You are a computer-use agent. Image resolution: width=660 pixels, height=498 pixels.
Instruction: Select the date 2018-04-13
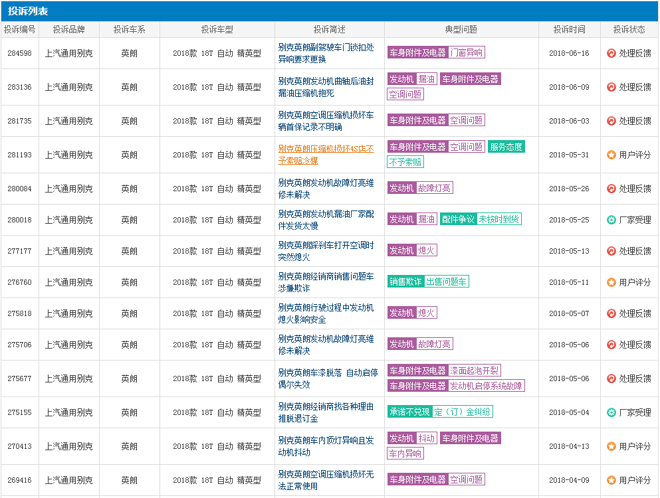[x=569, y=446]
